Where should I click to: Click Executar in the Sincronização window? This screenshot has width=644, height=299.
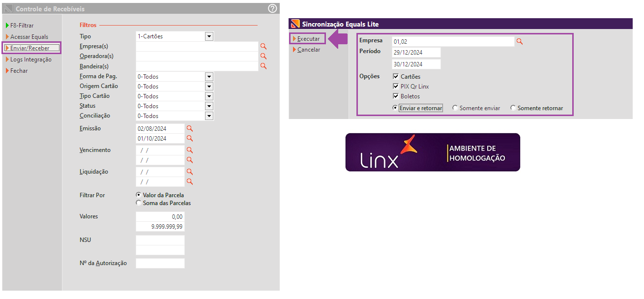[x=308, y=38]
